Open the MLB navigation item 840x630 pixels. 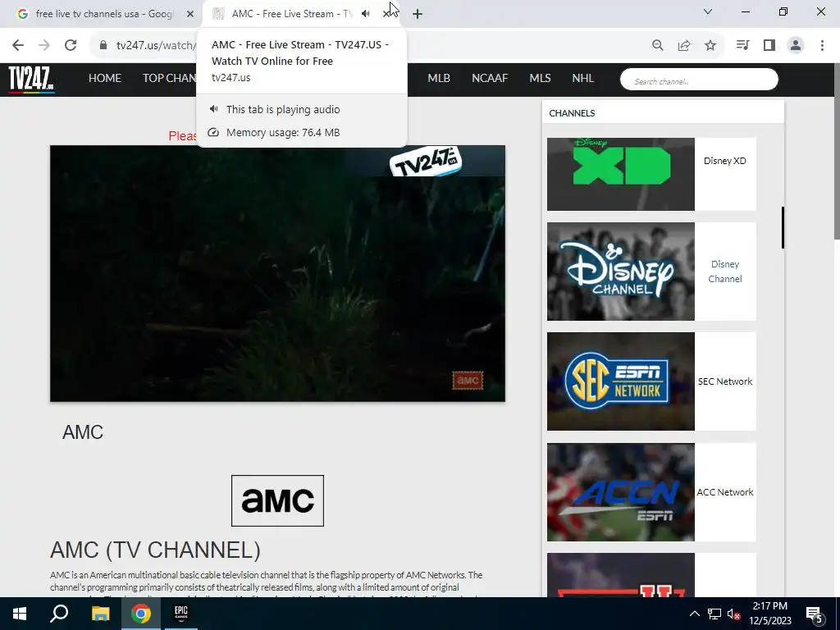point(439,78)
